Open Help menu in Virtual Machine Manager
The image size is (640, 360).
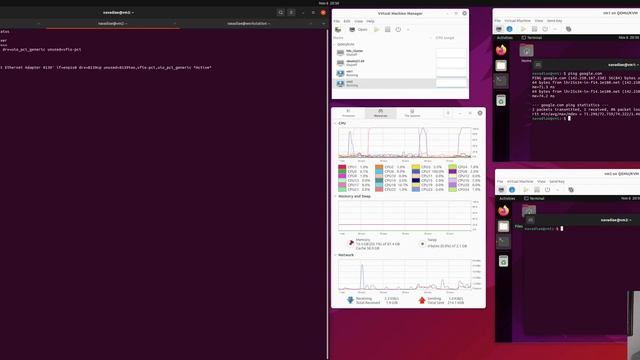[371, 21]
